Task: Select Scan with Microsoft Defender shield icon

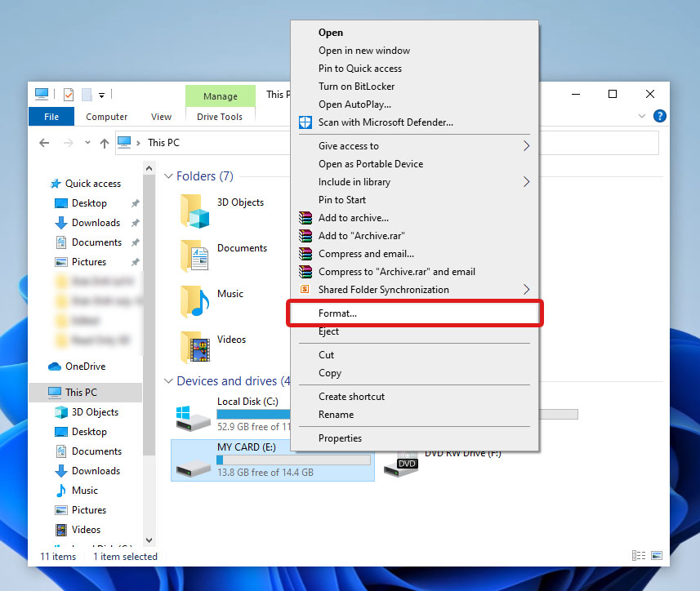Action: point(305,122)
